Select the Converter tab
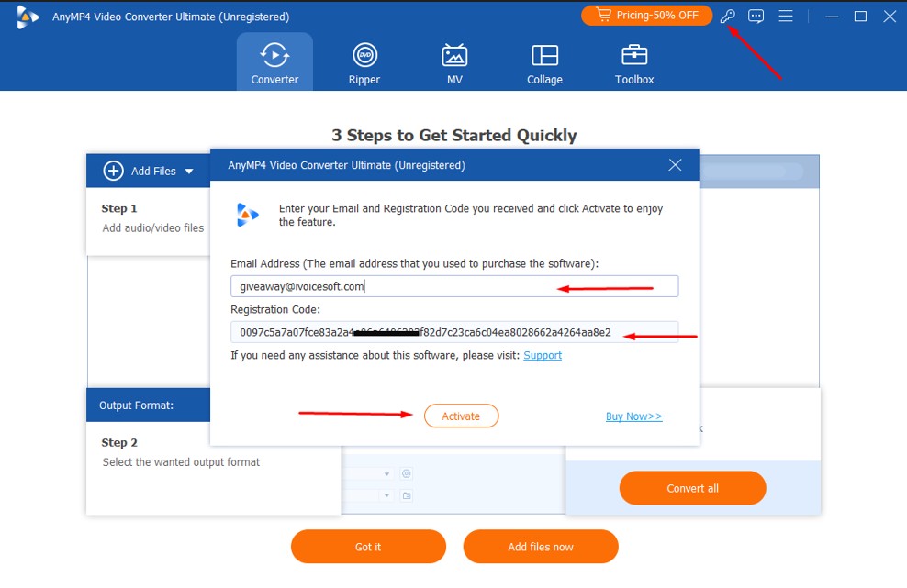 [x=274, y=61]
